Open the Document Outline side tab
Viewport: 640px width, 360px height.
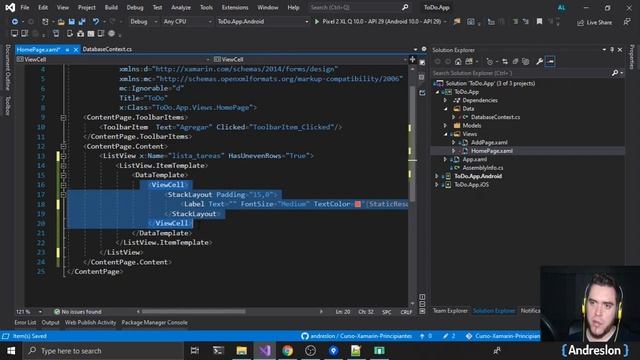[x=7, y=67]
